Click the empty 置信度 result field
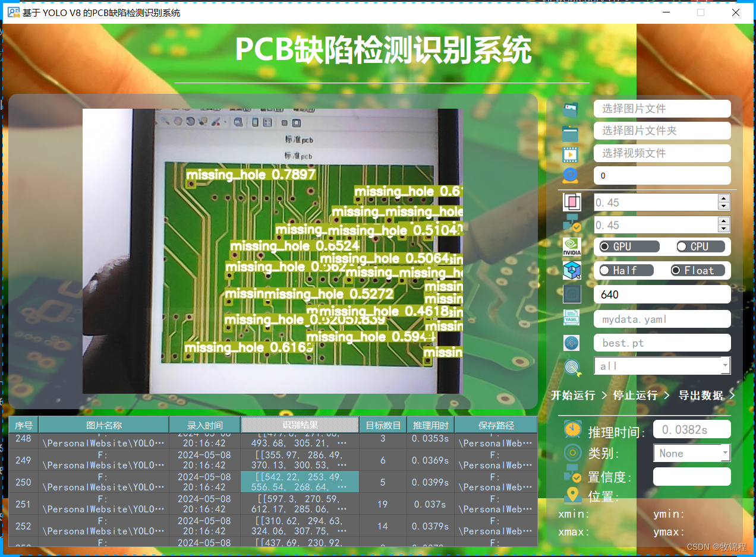756x557 pixels. click(692, 476)
